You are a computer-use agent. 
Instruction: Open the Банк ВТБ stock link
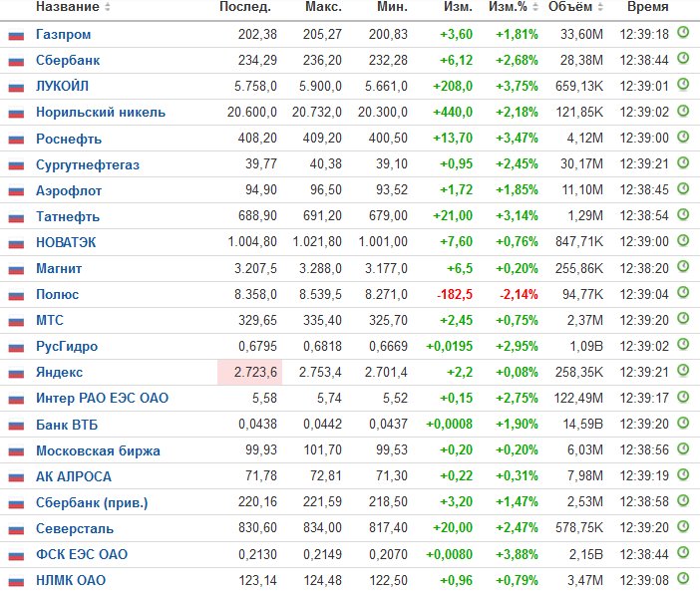[67, 425]
